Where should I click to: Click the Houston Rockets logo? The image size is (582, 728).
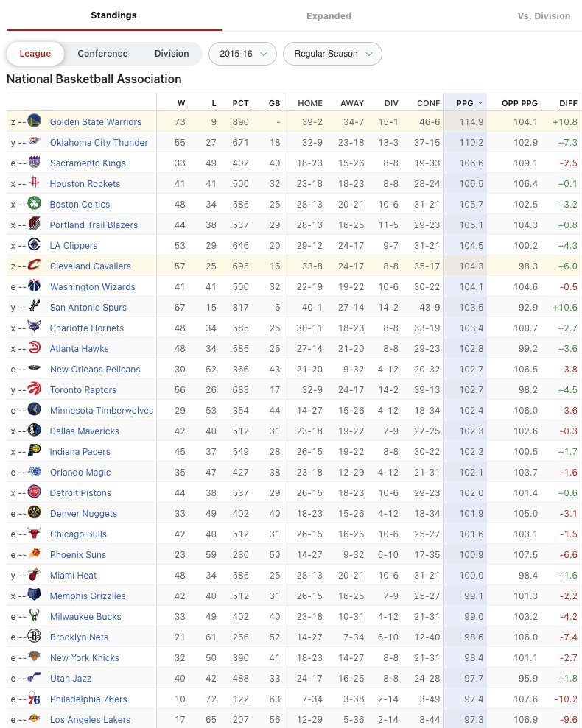(x=34, y=183)
